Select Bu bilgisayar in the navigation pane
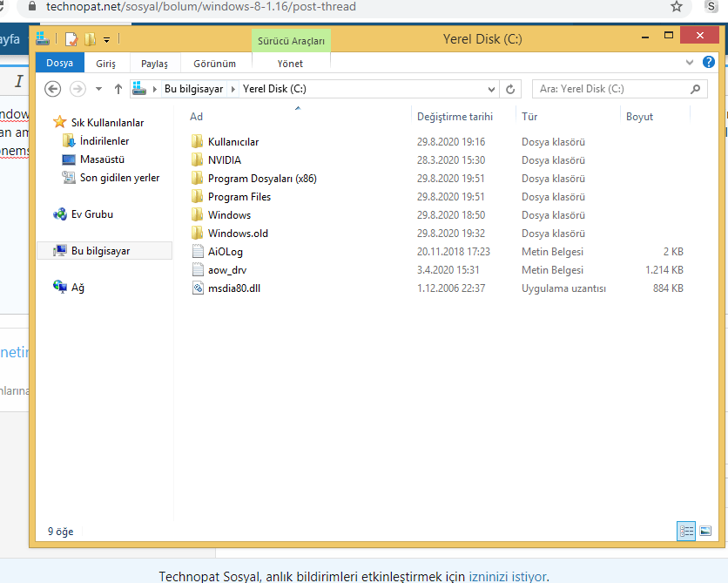Screen dimensions: 728x583 click(100, 251)
